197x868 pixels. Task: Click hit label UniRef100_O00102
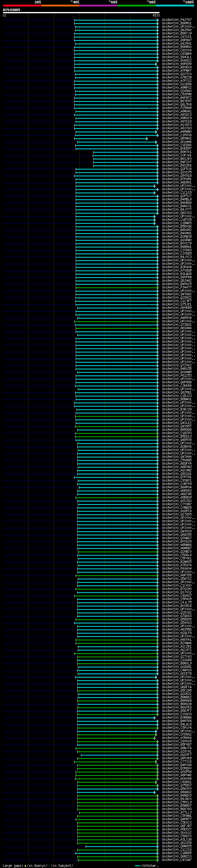point(177,833)
